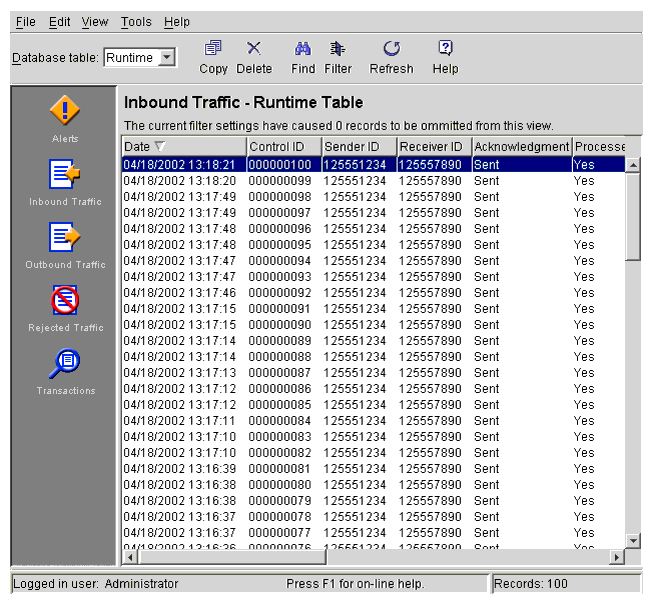This screenshot has width=653, height=604.
Task: Sort by the Date column header
Action: [x=184, y=147]
